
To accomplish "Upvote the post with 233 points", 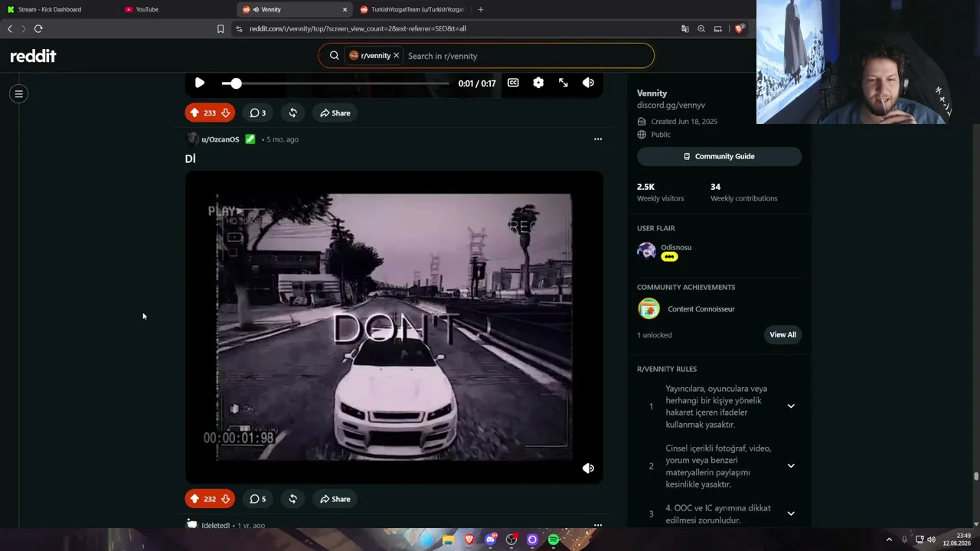I will (x=194, y=112).
